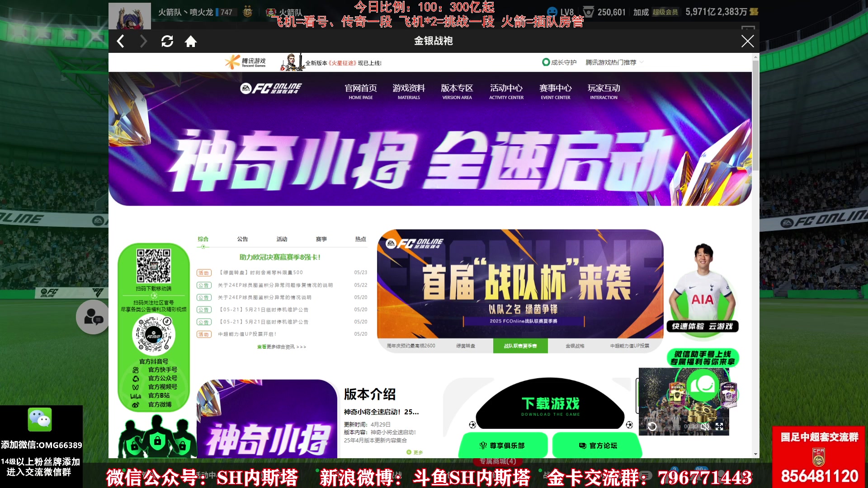Select carousel tab 绿茵转盘
868x488 pixels.
pyautogui.click(x=466, y=346)
